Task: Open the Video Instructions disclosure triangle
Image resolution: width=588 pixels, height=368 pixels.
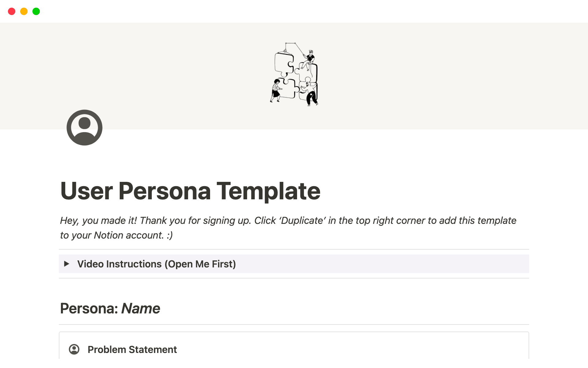Action: tap(67, 264)
